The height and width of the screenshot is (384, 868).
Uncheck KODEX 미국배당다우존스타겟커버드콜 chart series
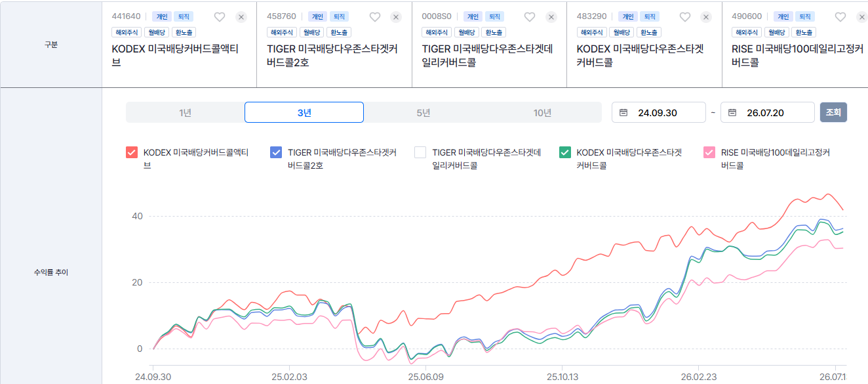pos(564,152)
